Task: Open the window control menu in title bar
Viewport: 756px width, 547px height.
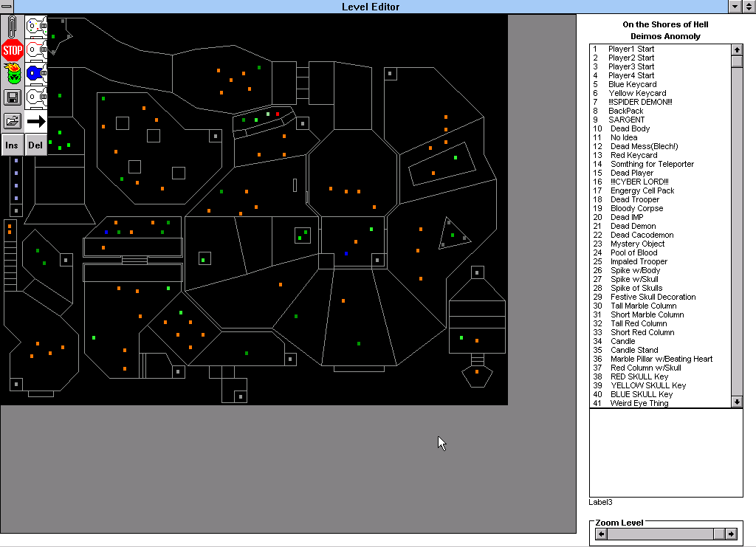Action: tap(7, 7)
